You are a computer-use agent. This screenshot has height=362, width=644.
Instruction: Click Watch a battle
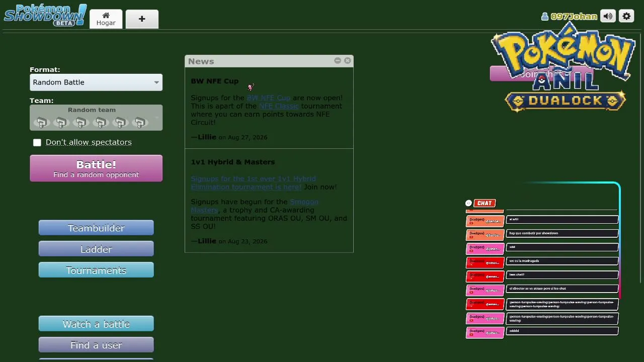pos(96,324)
